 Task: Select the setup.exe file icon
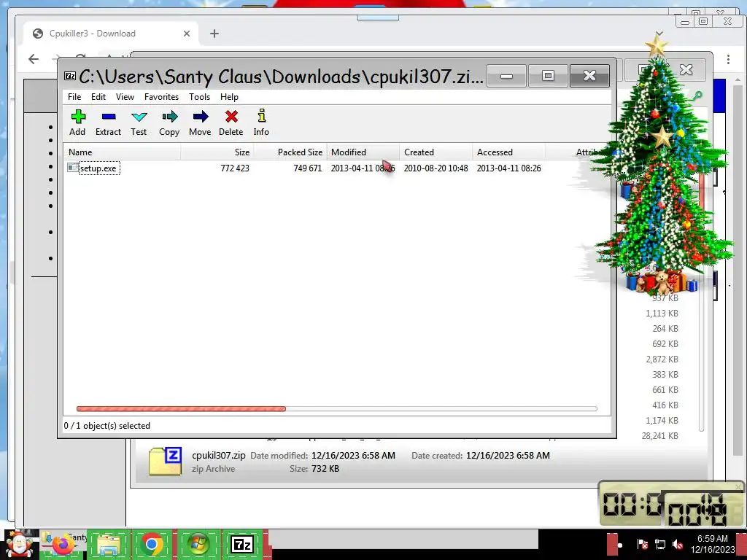click(x=72, y=167)
